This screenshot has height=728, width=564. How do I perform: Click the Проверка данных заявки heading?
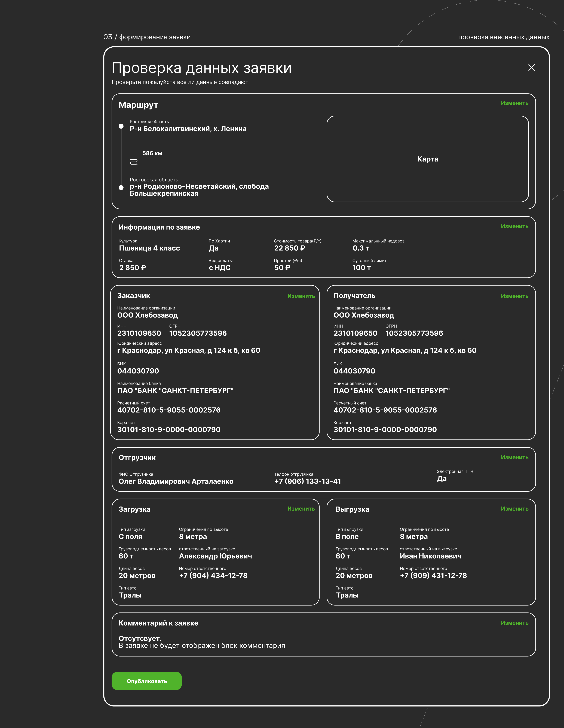tap(202, 68)
